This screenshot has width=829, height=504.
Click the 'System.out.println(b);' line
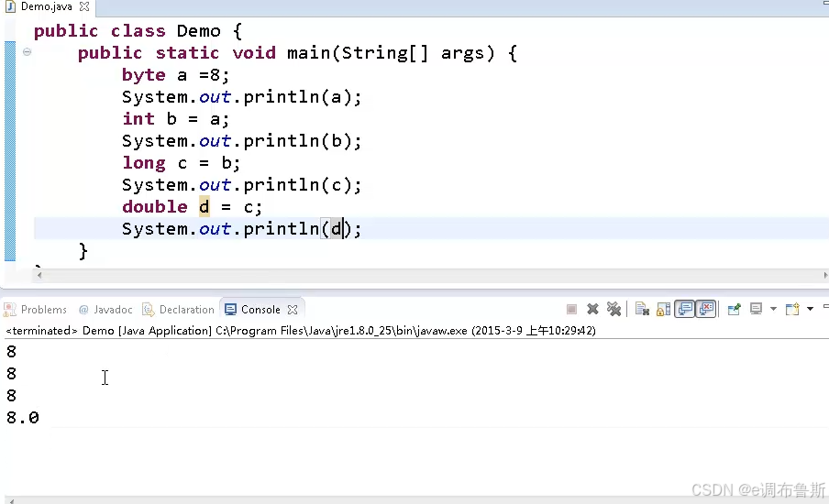[241, 141]
